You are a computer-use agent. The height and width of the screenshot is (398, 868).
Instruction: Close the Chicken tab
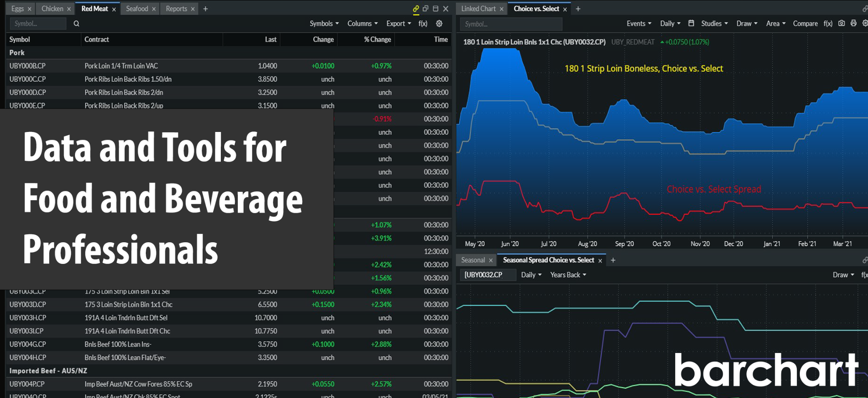pos(69,9)
